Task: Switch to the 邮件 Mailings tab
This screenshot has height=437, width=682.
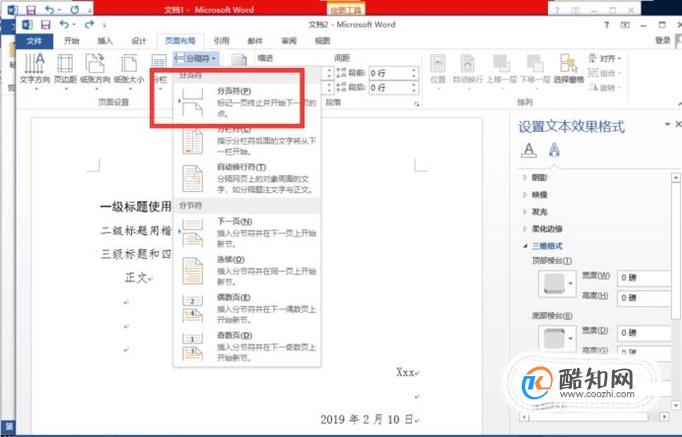Action: pos(255,41)
